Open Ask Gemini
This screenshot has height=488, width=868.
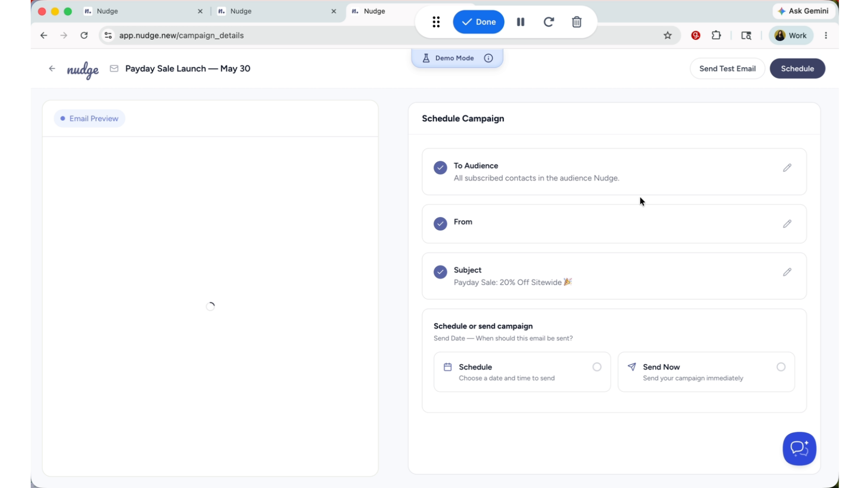coord(803,11)
